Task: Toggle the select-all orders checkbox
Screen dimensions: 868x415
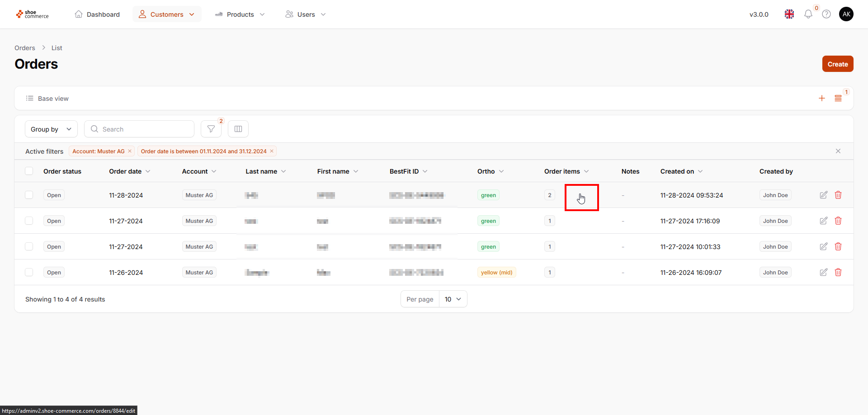Action: pyautogui.click(x=29, y=171)
